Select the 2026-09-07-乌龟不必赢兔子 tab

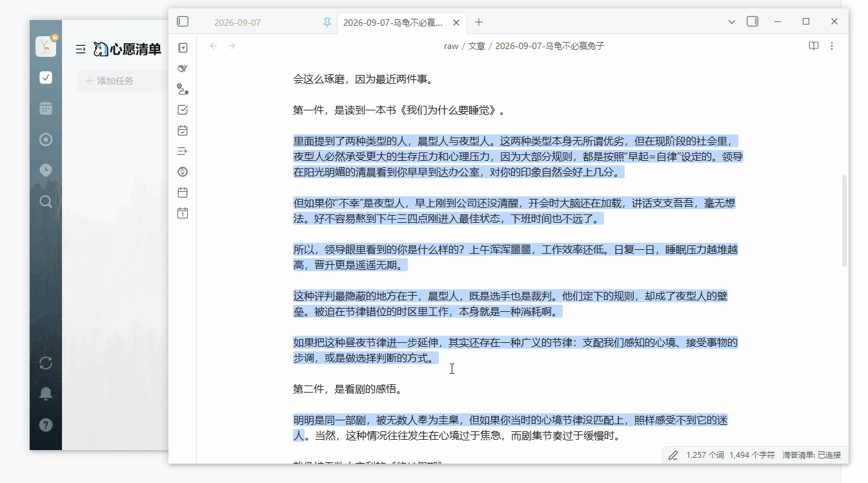pos(393,23)
